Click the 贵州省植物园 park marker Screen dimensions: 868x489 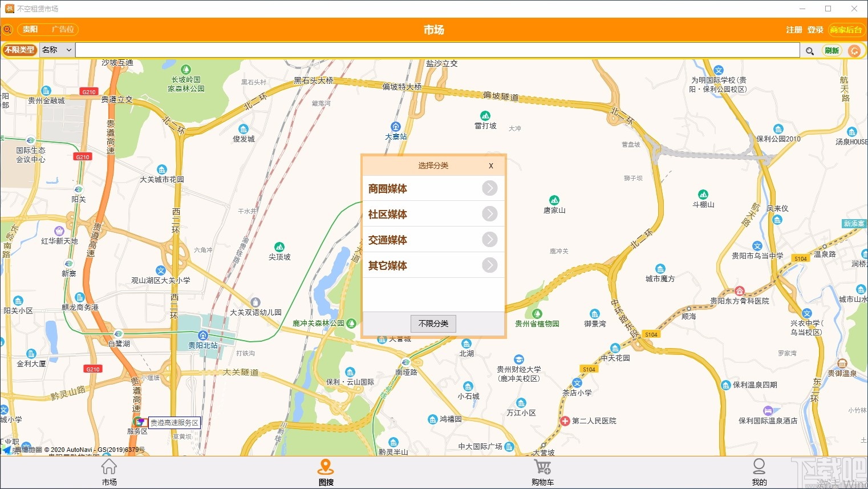[x=537, y=314]
